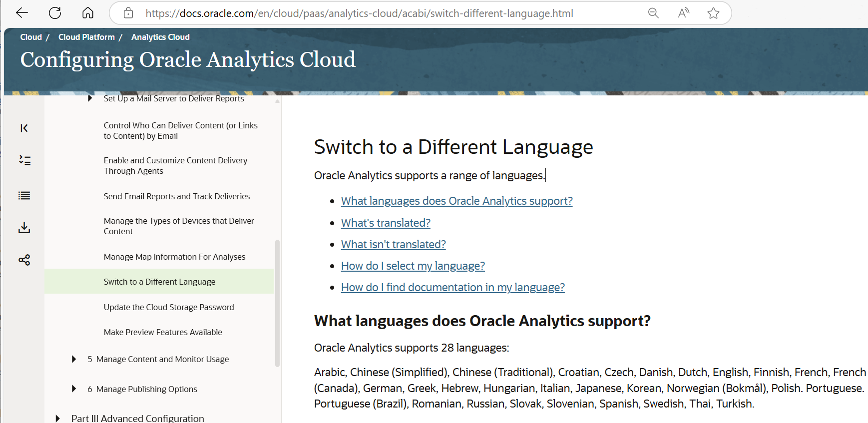This screenshot has height=423, width=868.
Task: Open Update the Cloud Storage Password
Action: (x=169, y=307)
